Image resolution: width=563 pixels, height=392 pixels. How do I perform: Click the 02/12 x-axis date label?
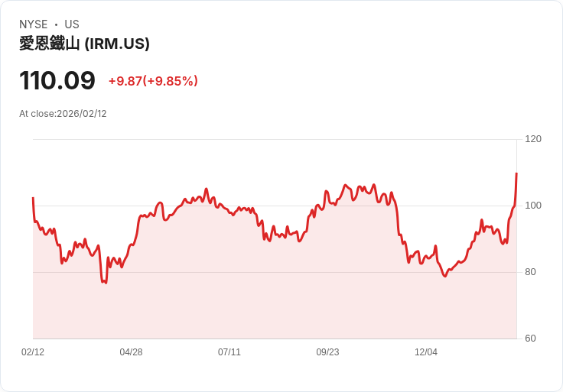click(x=33, y=352)
